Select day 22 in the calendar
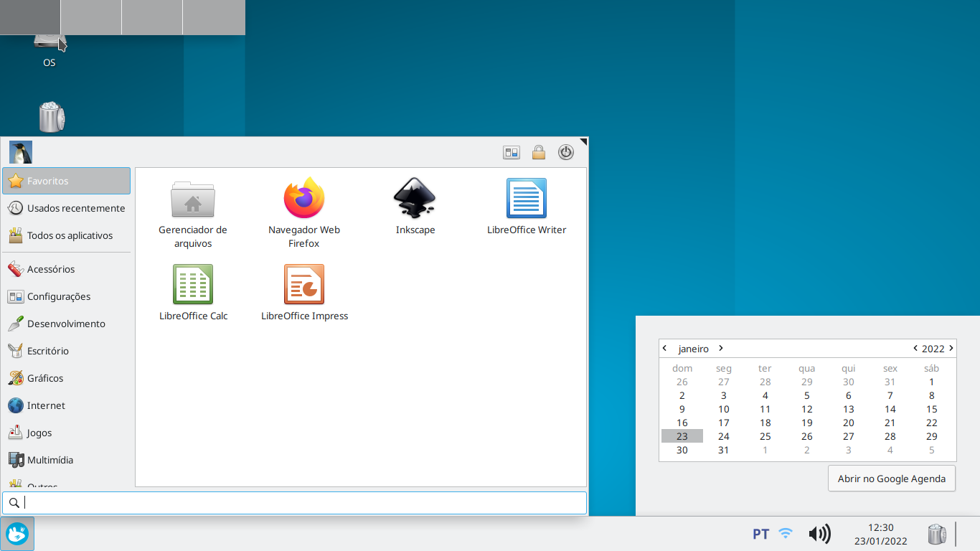 coord(932,423)
